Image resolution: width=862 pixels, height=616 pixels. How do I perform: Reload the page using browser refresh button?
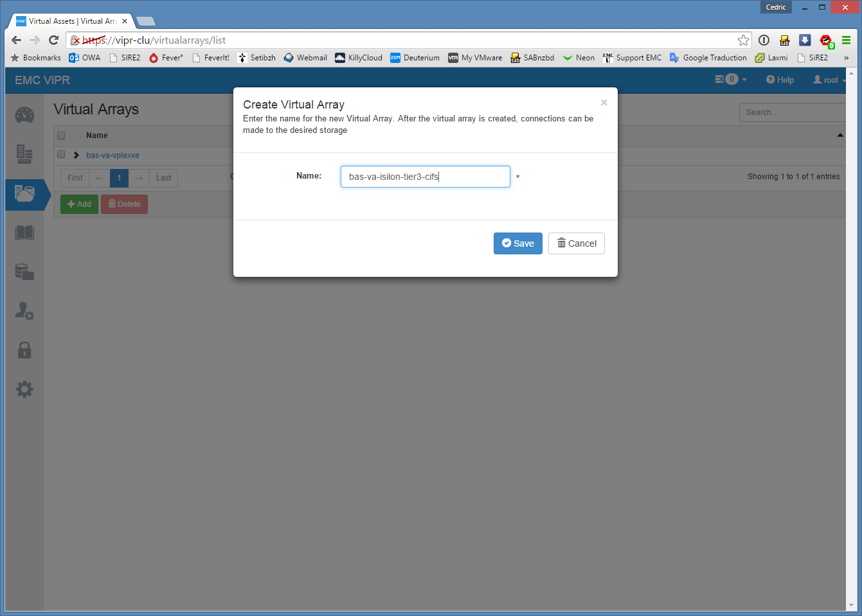[x=54, y=40]
